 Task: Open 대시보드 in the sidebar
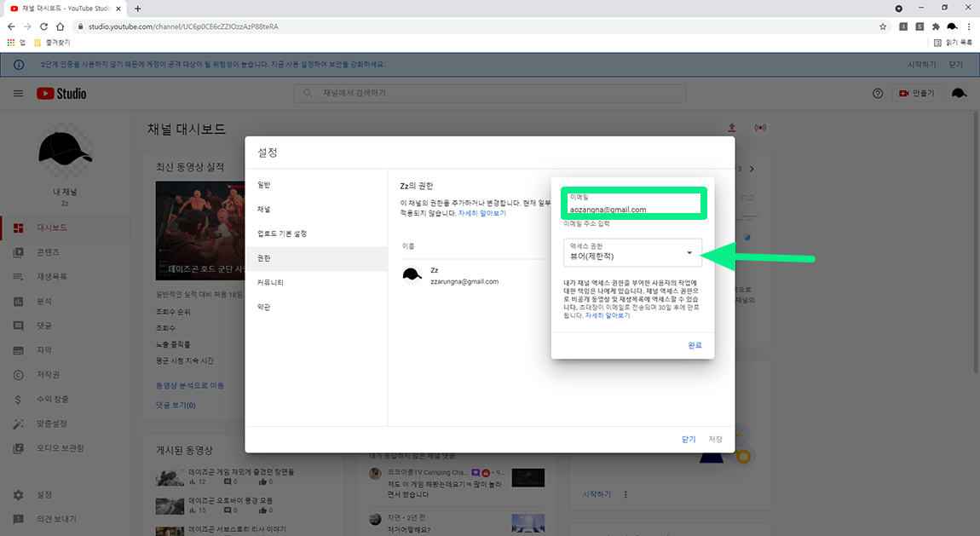click(x=65, y=228)
